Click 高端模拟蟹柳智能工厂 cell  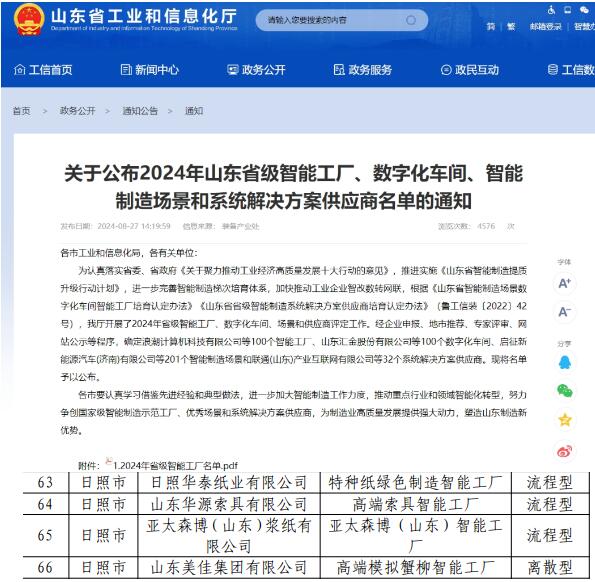coord(416,568)
